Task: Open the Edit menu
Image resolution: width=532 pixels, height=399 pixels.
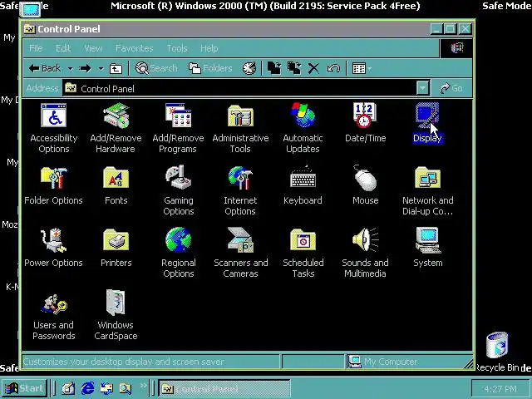Action: pyautogui.click(x=63, y=48)
